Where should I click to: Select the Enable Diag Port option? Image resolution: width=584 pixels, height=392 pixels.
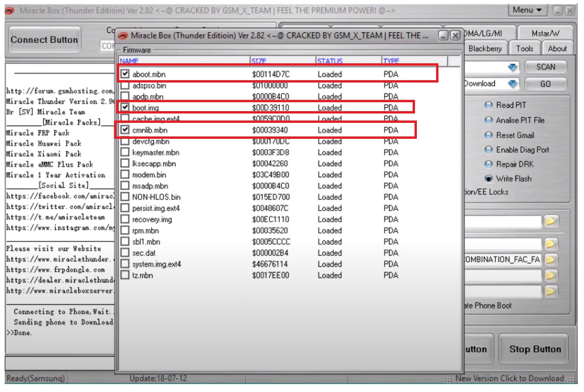(x=489, y=150)
